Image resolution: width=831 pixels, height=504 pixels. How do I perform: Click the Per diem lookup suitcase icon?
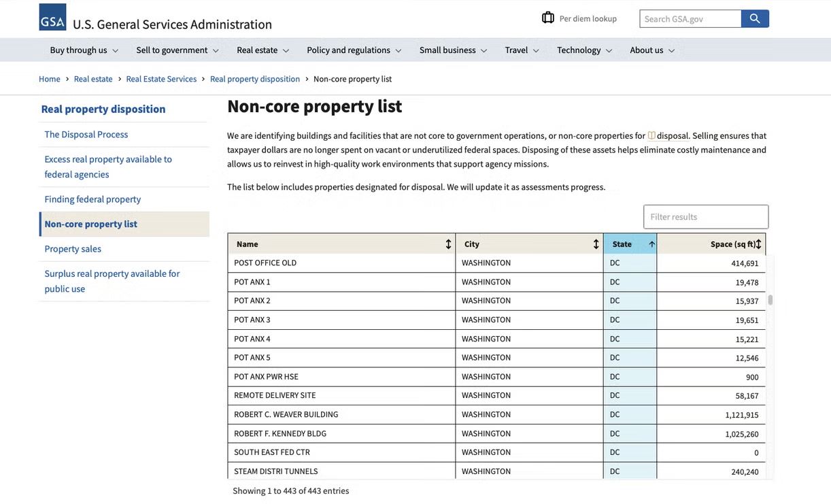[547, 18]
